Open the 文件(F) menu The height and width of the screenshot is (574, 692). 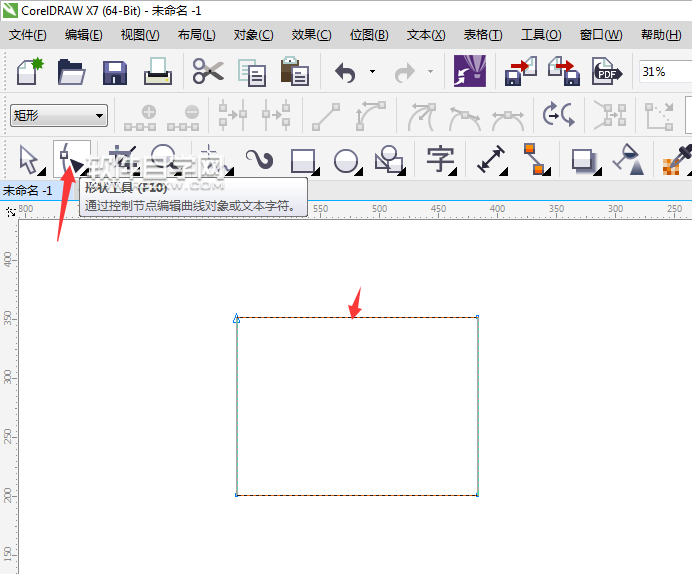pos(27,35)
